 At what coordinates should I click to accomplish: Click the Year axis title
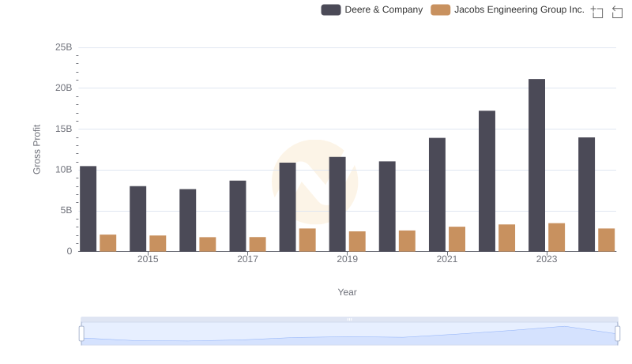pos(347,292)
